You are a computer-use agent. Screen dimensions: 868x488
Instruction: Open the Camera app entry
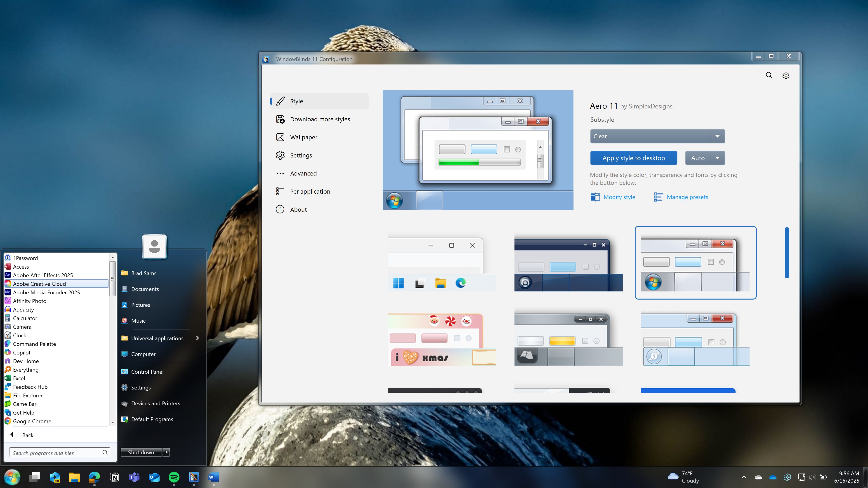[x=56, y=327]
